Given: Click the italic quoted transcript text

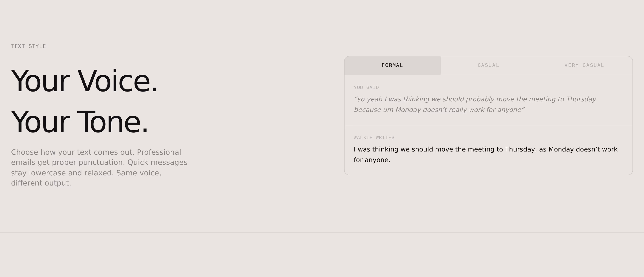Looking at the screenshot, I should pyautogui.click(x=475, y=104).
